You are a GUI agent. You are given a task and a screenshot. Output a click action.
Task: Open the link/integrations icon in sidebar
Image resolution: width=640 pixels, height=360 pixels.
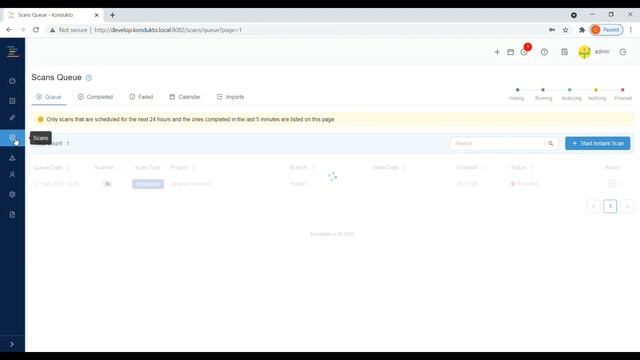pyautogui.click(x=12, y=118)
